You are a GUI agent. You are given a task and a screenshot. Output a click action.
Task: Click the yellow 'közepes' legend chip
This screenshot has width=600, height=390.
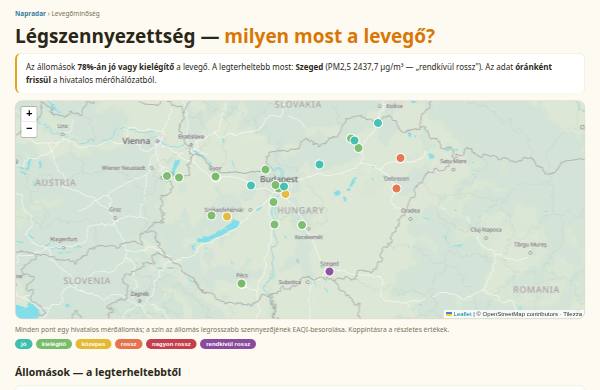coord(93,344)
